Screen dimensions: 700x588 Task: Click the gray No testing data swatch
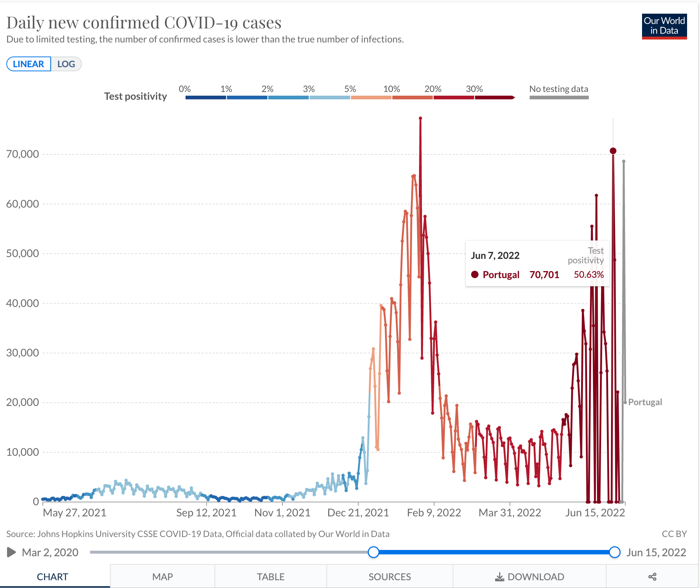559,98
